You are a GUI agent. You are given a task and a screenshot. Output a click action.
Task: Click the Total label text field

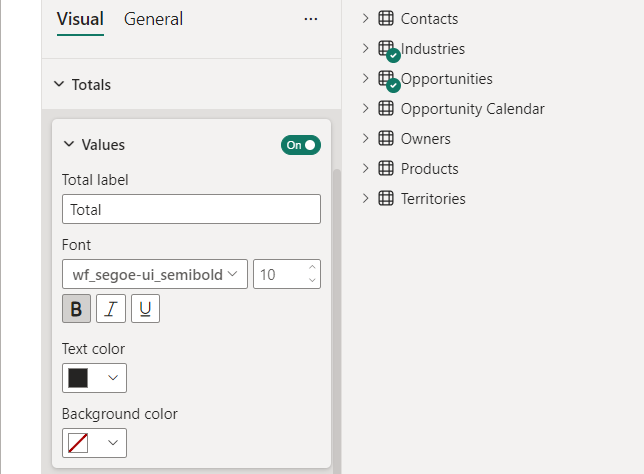191,209
